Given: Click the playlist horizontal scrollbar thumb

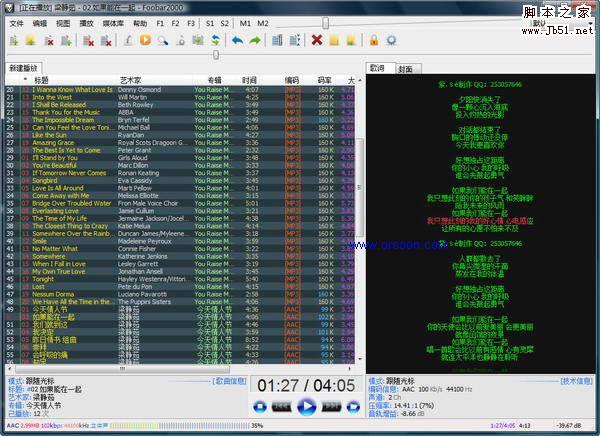Looking at the screenshot, I should 122,369.
